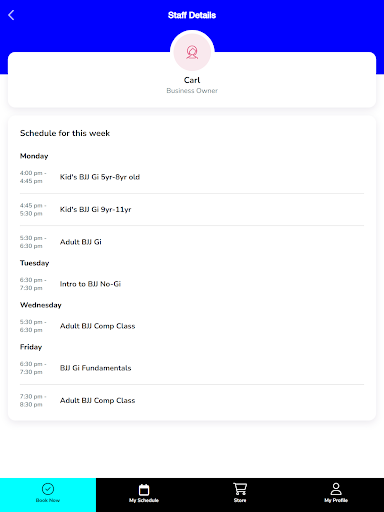Viewport: 384px width, 512px height.
Task: Switch to My Schedule tab label
Action: [144, 500]
